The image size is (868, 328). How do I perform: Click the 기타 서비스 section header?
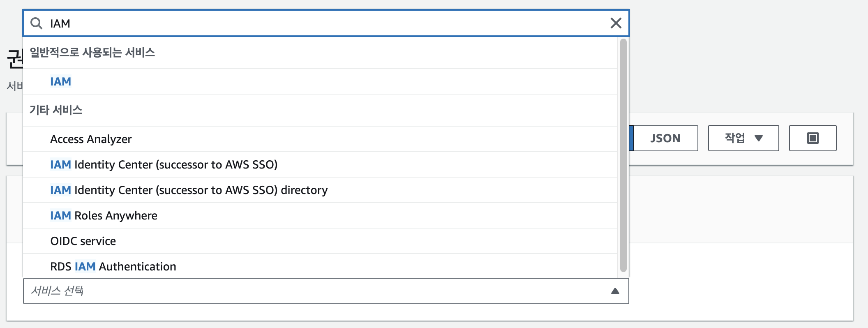56,110
